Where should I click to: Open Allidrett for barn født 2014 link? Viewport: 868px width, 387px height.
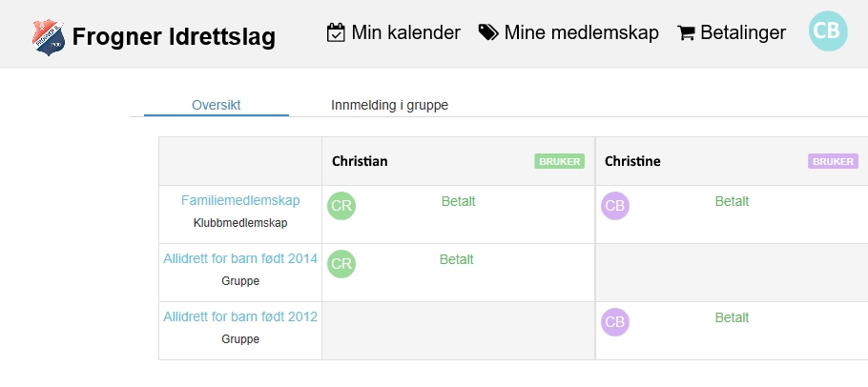tap(240, 258)
